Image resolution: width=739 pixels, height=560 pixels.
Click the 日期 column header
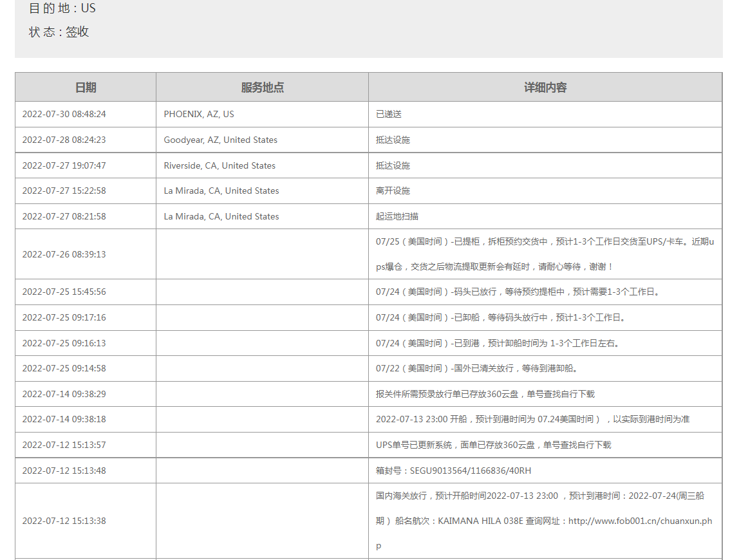(86, 88)
